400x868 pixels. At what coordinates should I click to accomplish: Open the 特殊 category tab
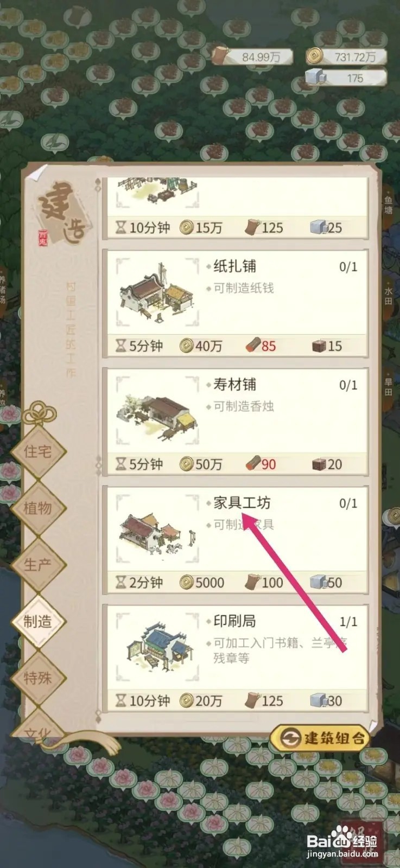point(38,678)
